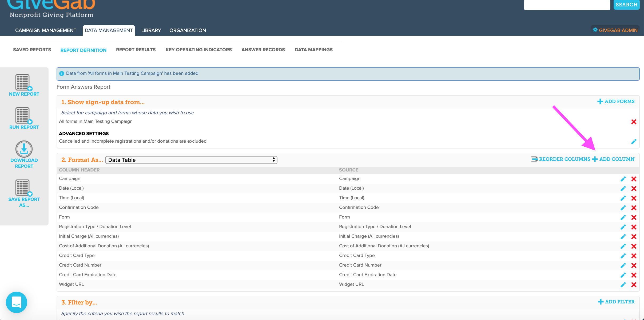Edit the Cost of Additional Donation column
The height and width of the screenshot is (320, 644).
coord(623,246)
